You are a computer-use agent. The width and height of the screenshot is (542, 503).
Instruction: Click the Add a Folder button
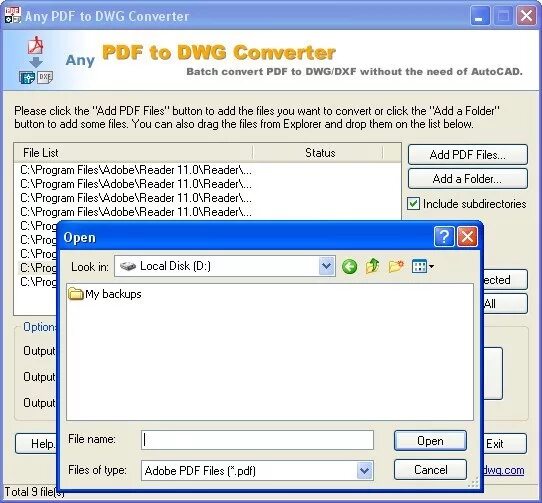468,179
